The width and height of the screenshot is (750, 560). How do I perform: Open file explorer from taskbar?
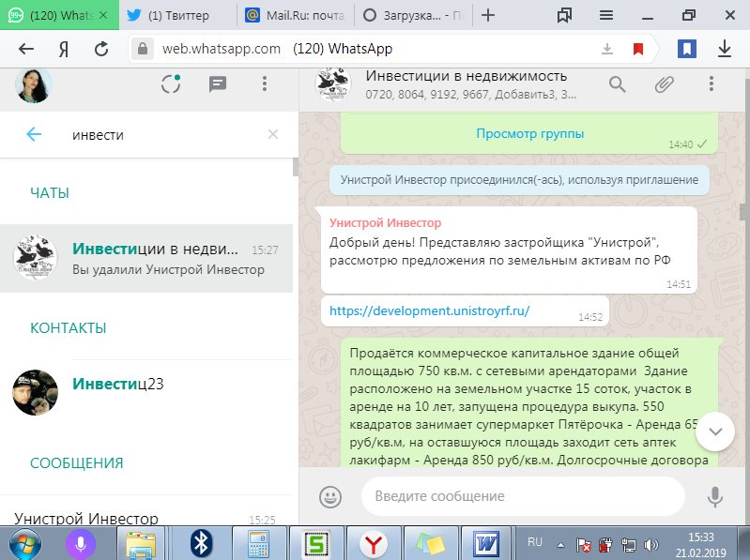pyautogui.click(x=141, y=544)
